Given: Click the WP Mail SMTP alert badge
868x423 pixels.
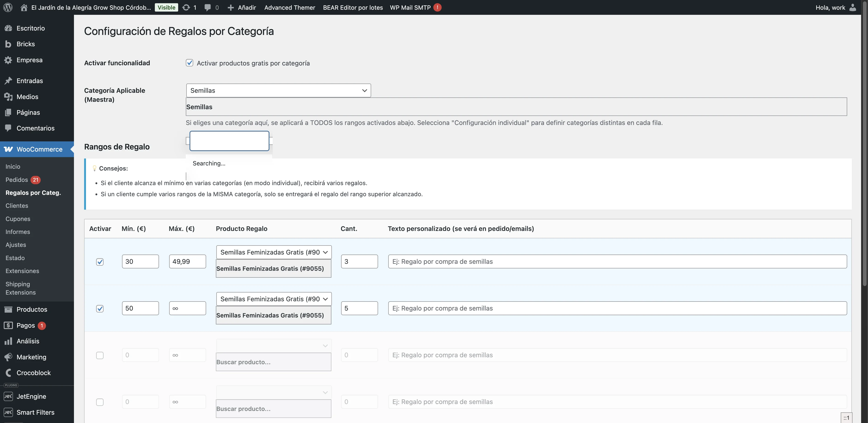Looking at the screenshot, I should 437,7.
